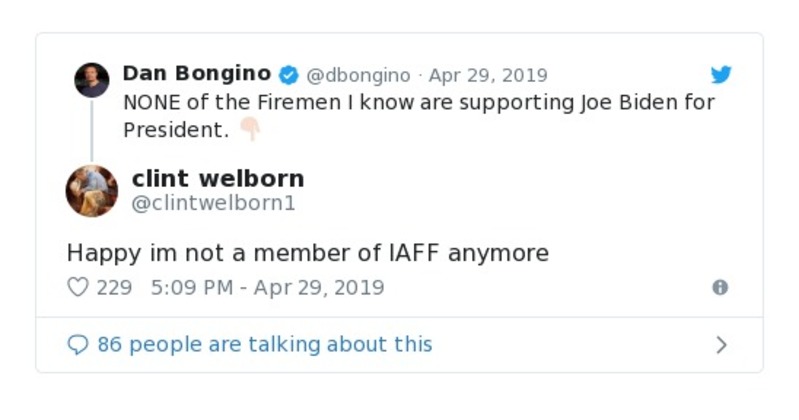Open clint welborn's profile avatar
This screenshot has width=799, height=420.
point(92,191)
